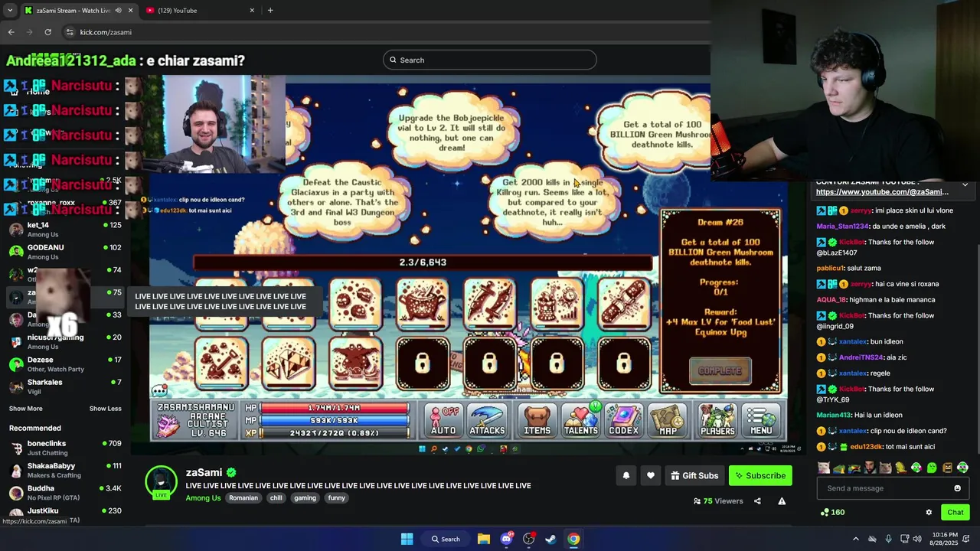Open the TALENTS icon in game bar

tap(580, 420)
